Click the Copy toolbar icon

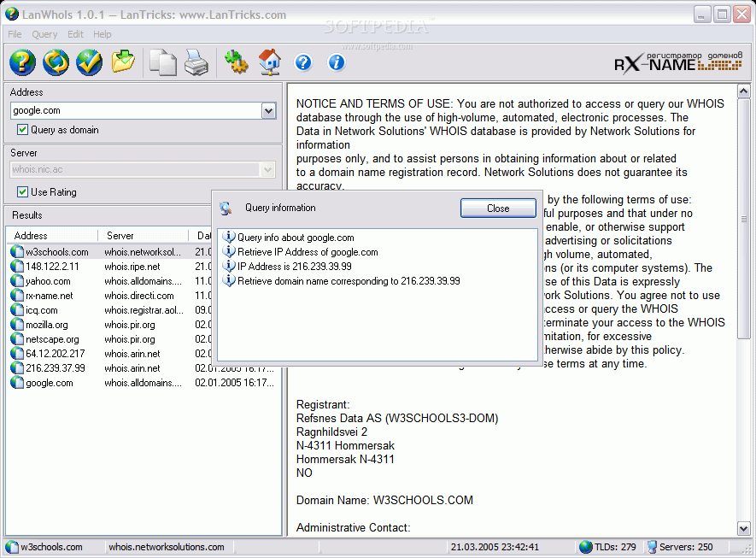click(x=163, y=62)
